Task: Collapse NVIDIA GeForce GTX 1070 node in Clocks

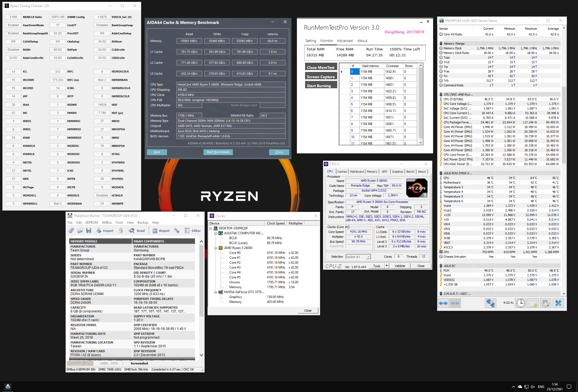Action: coord(215,292)
